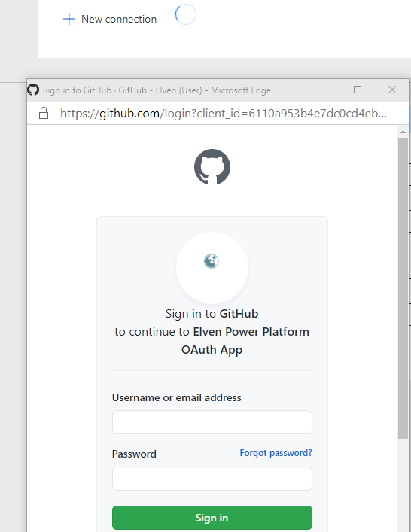This screenshot has height=532, width=411.
Task: Focus the Username or email address field
Action: point(212,422)
